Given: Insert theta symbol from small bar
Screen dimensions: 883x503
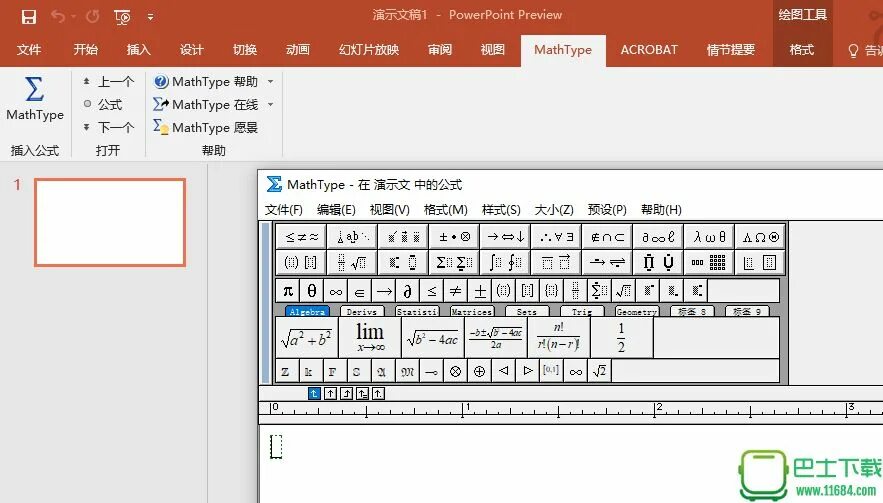Looking at the screenshot, I should tap(311, 291).
